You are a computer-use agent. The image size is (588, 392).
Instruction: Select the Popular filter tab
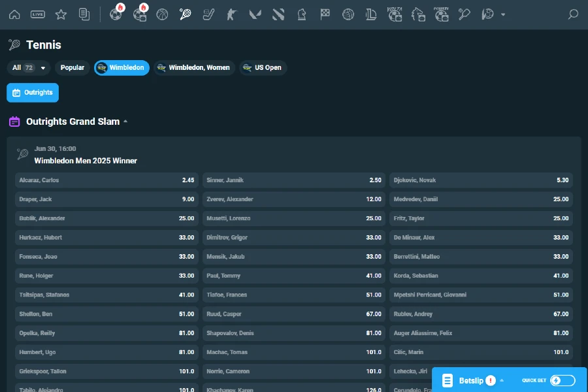tap(73, 68)
